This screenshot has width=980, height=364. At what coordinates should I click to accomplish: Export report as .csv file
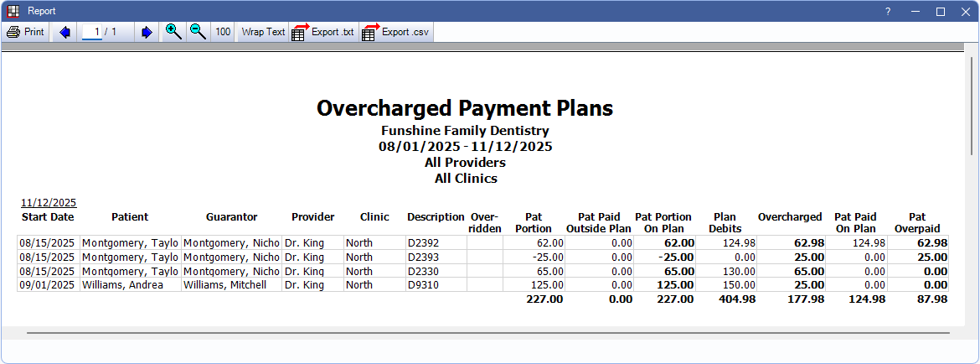(x=396, y=32)
